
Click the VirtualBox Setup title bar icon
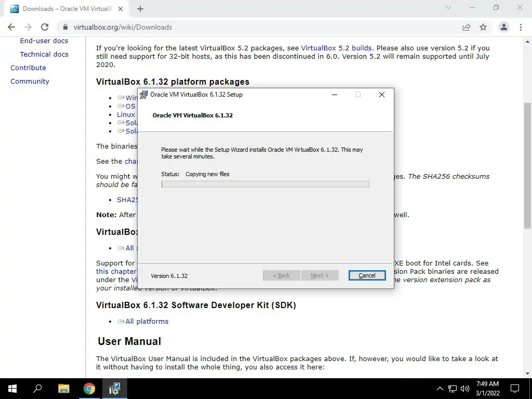[x=144, y=95]
